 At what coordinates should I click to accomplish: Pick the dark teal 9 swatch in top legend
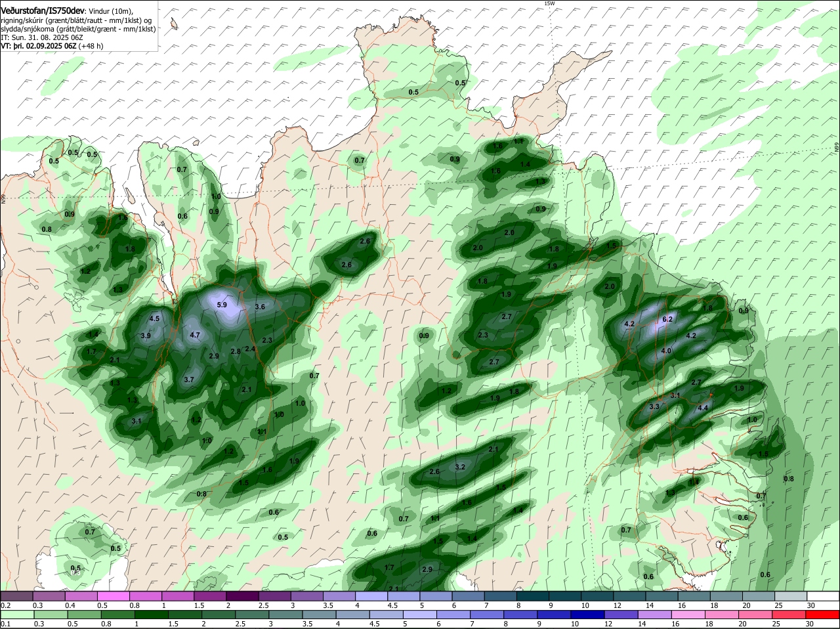coord(565,596)
